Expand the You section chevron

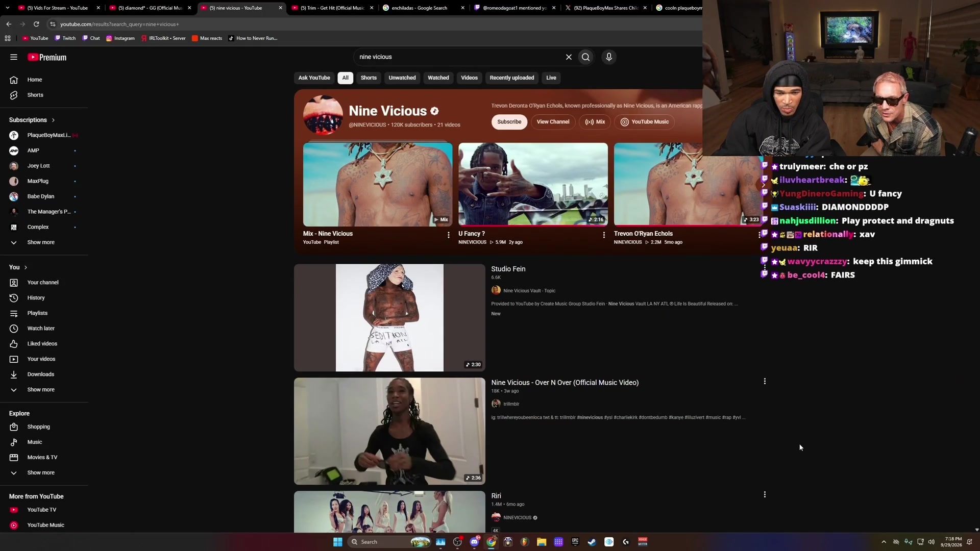click(26, 267)
